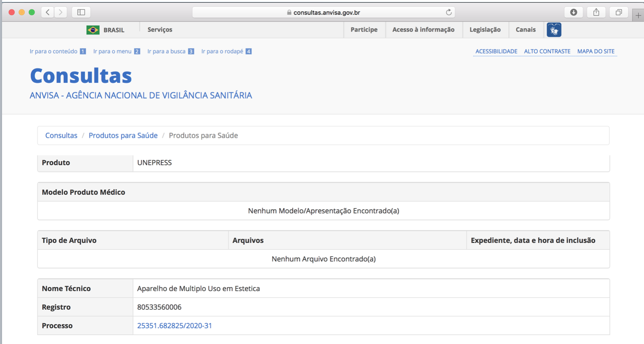
Task: Click ANVISA agency subtitle link
Action: [141, 95]
